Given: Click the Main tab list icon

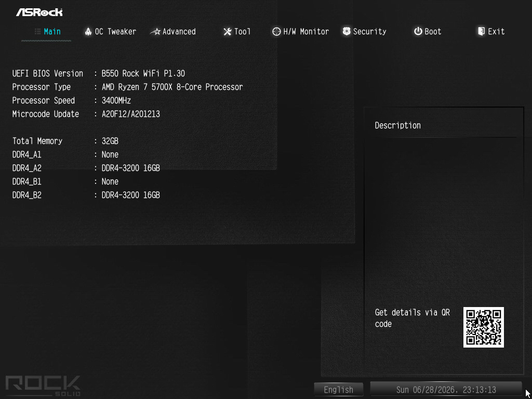Looking at the screenshot, I should 37,32.
